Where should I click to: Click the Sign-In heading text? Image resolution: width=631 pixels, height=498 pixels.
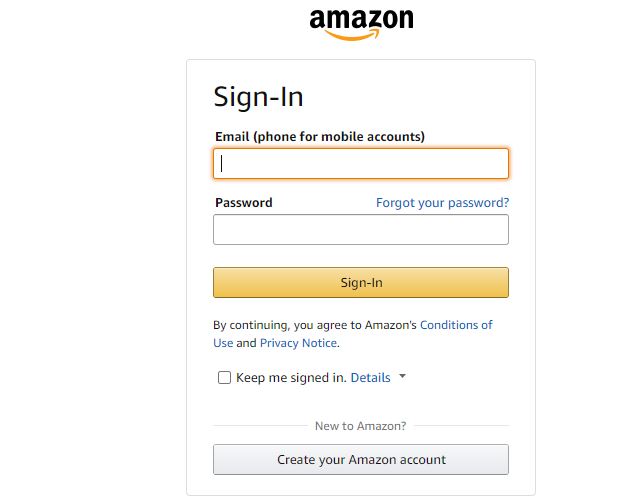[258, 97]
